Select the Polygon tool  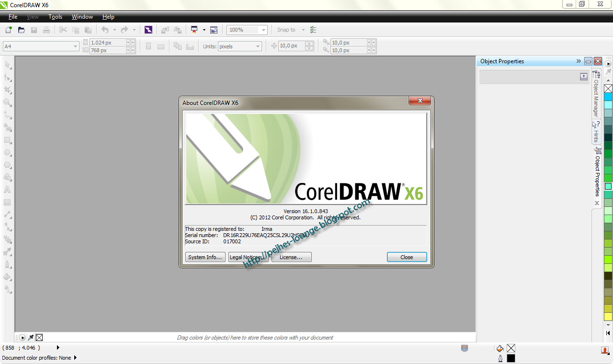(8, 165)
